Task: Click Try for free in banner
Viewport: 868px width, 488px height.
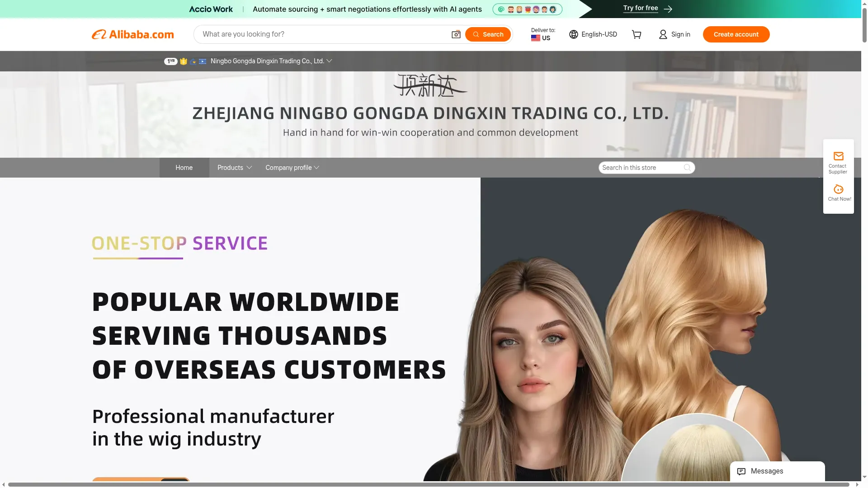Action: tap(640, 8)
